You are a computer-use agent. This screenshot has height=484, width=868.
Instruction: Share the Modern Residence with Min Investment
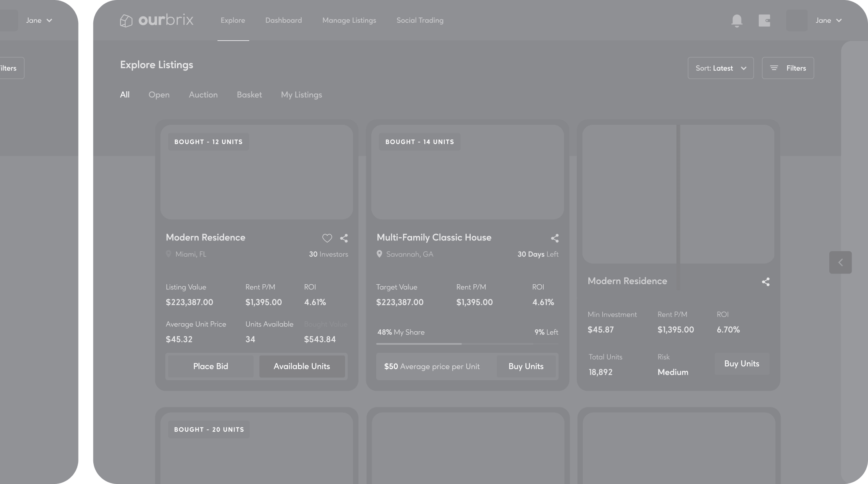tap(765, 282)
